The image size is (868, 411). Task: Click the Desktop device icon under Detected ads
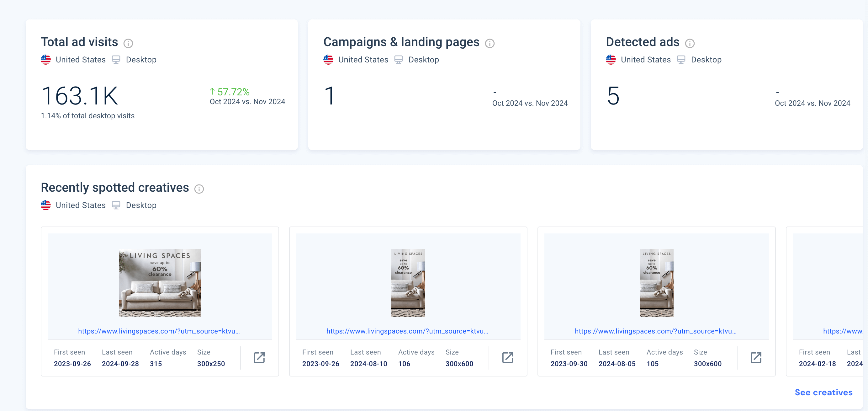coord(681,59)
